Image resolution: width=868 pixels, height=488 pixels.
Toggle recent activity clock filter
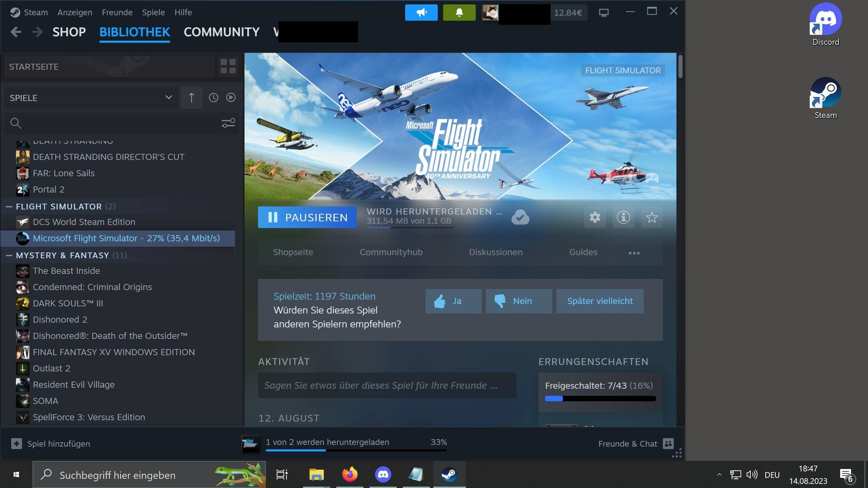213,98
